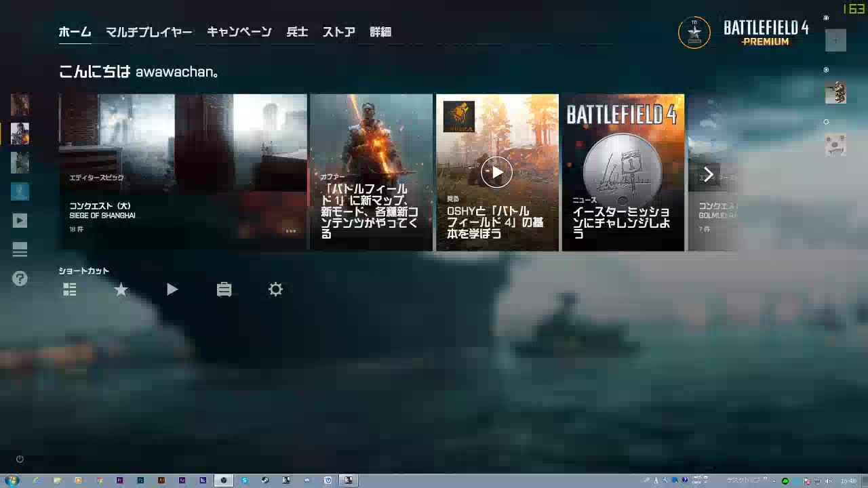The image size is (868, 488).
Task: Open the blue game tile in left sidebar
Action: pos(20,191)
